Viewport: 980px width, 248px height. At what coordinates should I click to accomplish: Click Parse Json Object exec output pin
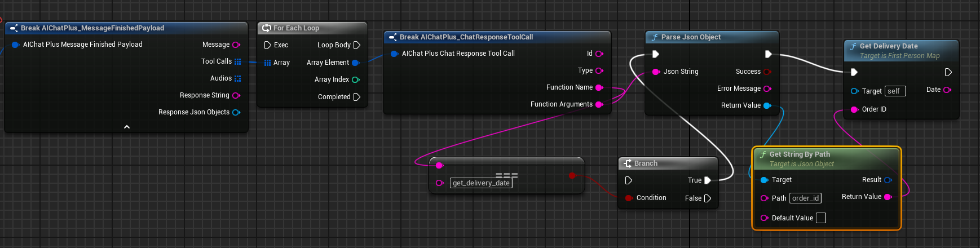pyautogui.click(x=768, y=54)
